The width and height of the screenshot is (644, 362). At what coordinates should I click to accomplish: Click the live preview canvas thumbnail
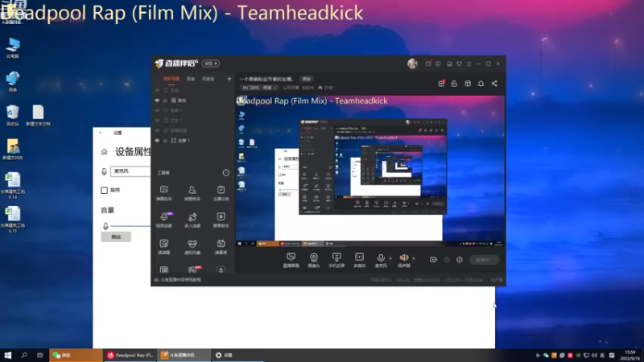point(369,171)
